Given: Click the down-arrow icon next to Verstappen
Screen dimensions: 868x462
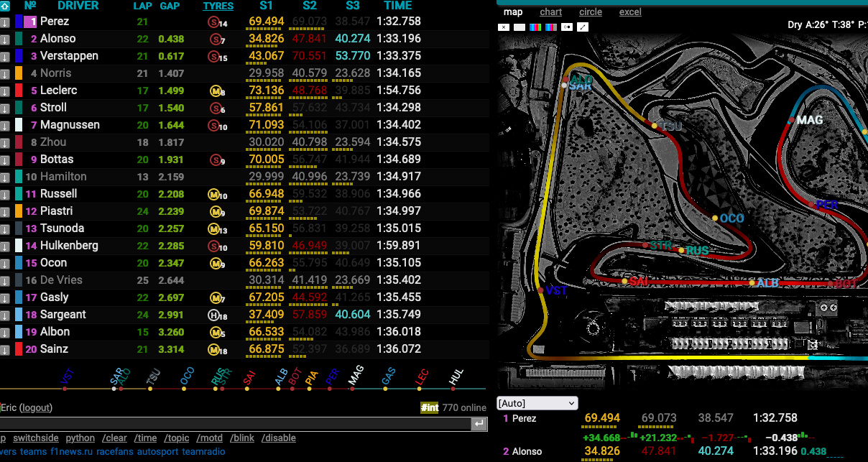Looking at the screenshot, I should click(x=4, y=57).
